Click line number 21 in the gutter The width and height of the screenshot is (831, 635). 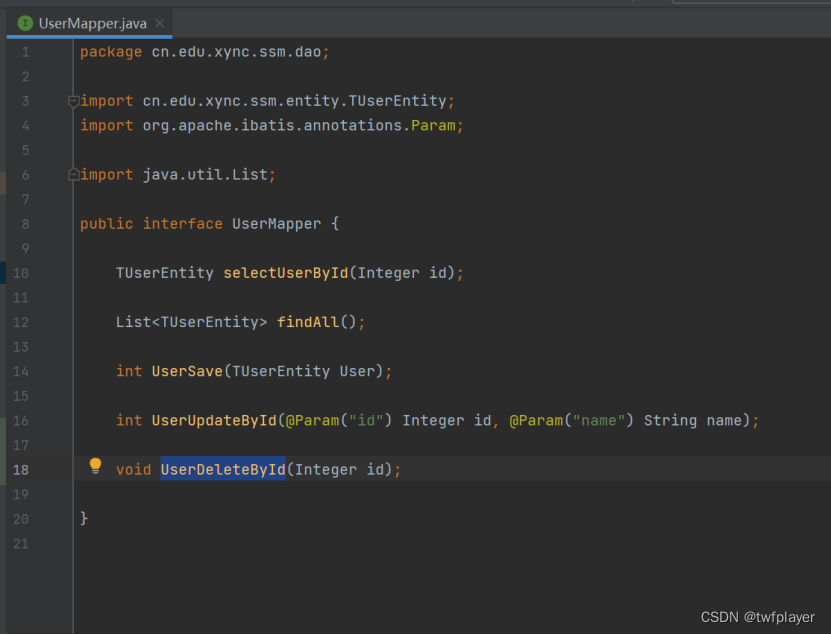pyautogui.click(x=21, y=543)
